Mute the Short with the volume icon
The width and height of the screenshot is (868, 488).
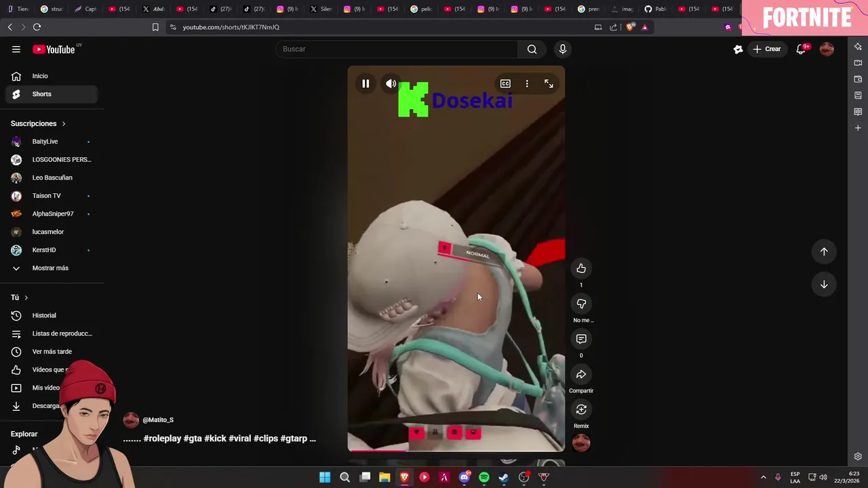coord(391,83)
